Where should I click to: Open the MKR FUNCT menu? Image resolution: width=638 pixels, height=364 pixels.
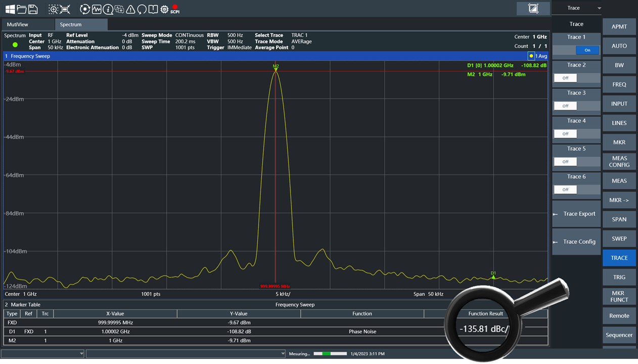[x=619, y=296]
